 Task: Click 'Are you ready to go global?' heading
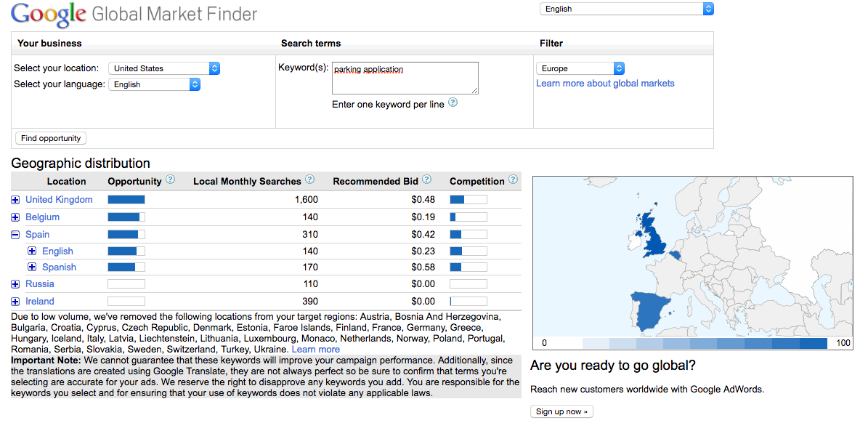[613, 366]
